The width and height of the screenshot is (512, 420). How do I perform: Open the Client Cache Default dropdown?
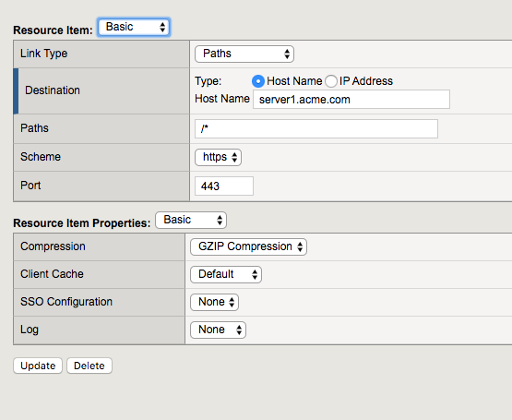point(226,274)
